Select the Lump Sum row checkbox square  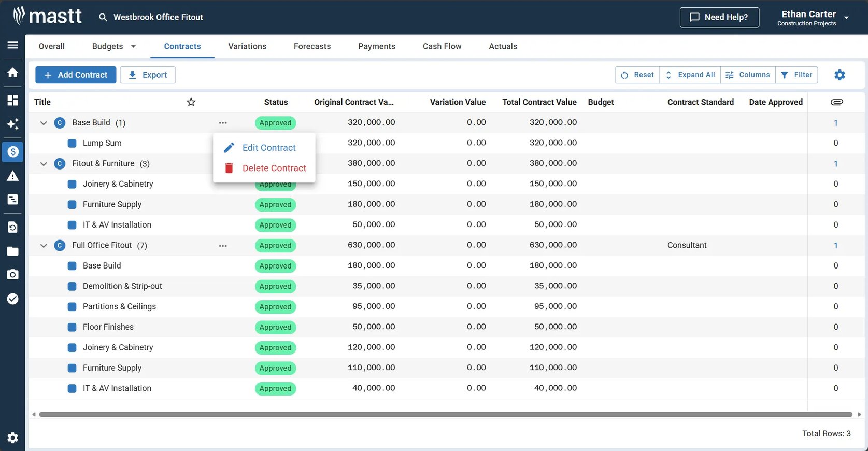coord(72,143)
